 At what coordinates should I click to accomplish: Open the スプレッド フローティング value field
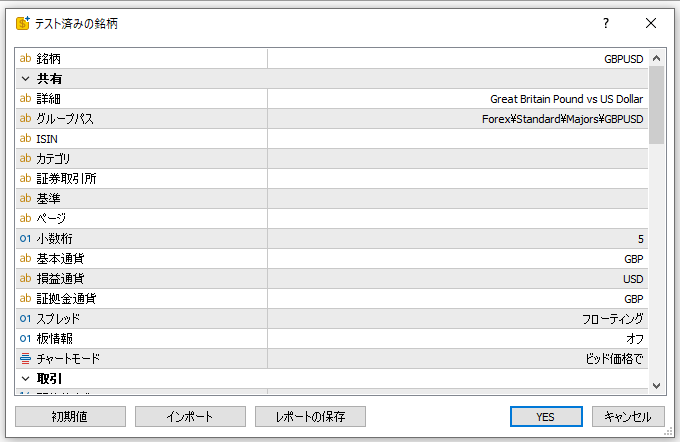click(457, 319)
